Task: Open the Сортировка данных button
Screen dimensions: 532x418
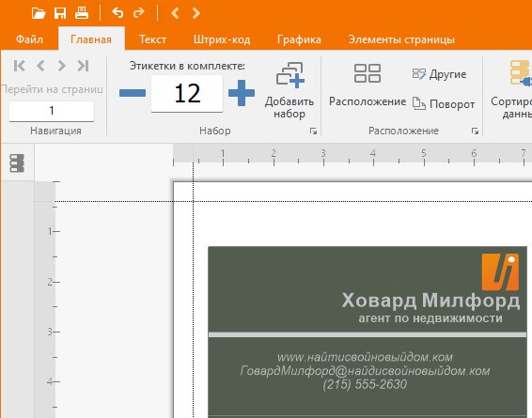Action: click(511, 90)
